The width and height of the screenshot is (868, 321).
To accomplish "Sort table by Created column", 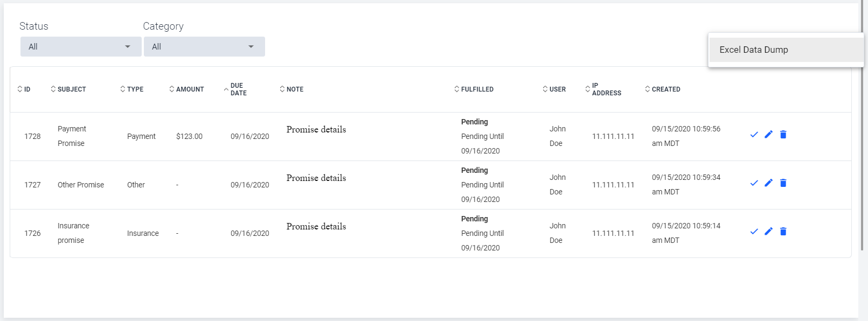I will 663,89.
